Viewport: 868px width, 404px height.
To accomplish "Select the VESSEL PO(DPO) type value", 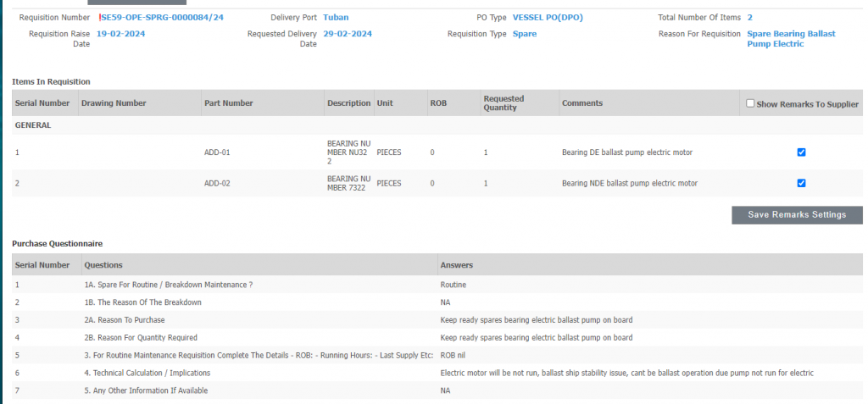I will click(548, 17).
